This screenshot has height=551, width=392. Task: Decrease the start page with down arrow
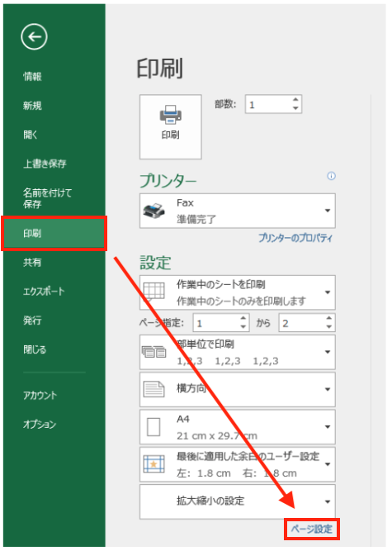(x=243, y=327)
